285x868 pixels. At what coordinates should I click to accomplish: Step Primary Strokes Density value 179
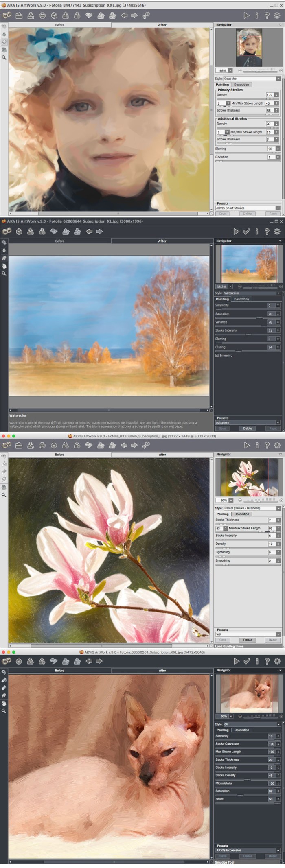(x=277, y=95)
